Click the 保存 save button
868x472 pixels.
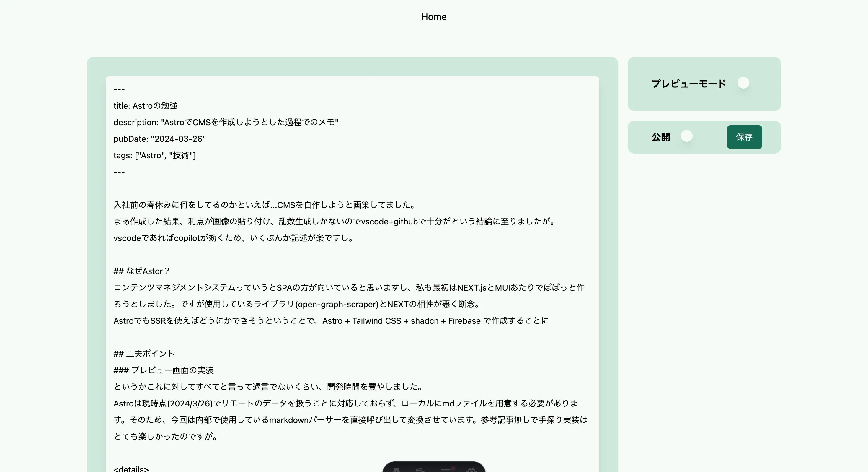click(x=744, y=137)
